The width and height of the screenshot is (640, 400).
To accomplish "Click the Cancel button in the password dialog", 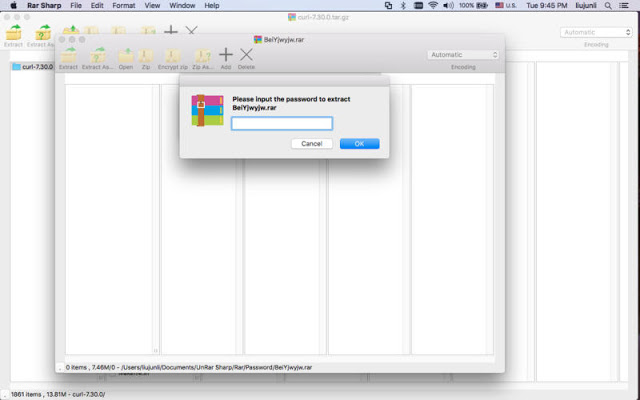I will click(312, 144).
